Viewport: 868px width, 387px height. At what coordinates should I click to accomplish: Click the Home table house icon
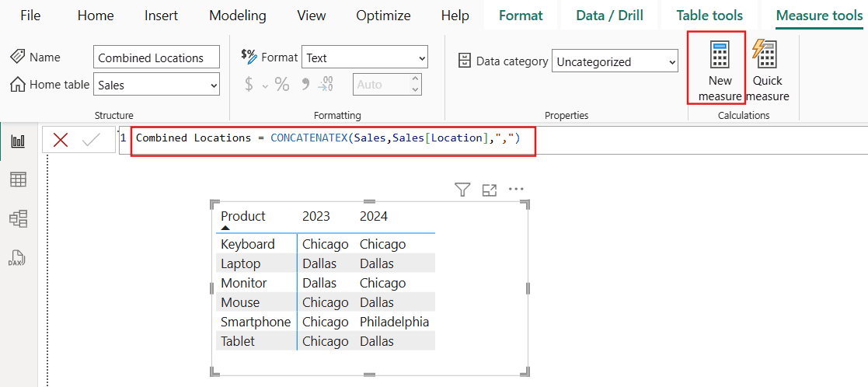point(18,85)
